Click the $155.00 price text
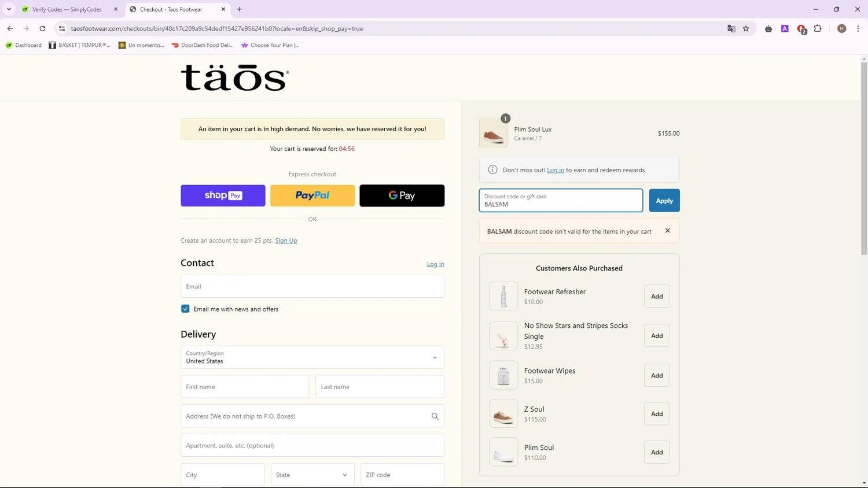The image size is (868, 488). pos(668,133)
